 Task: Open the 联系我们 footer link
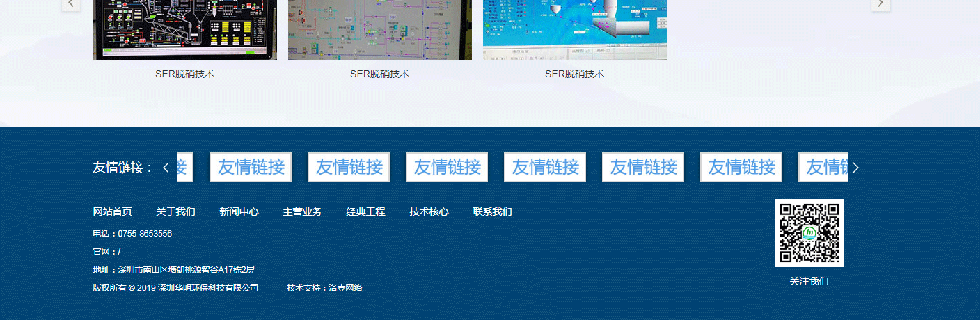click(x=492, y=211)
